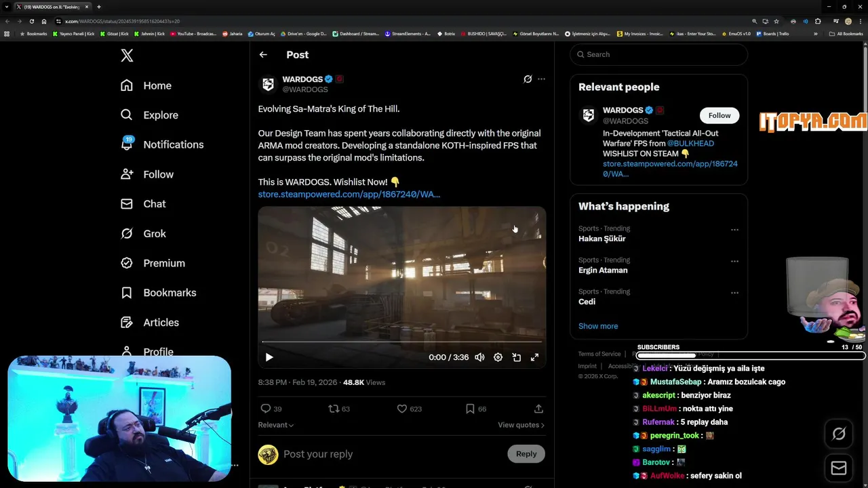Open the Relevant replies sort dropdown
This screenshot has width=868, height=488.
(275, 425)
